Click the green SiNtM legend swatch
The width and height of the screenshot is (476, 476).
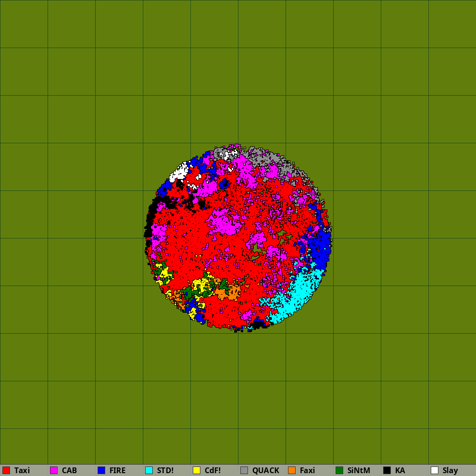click(x=339, y=470)
